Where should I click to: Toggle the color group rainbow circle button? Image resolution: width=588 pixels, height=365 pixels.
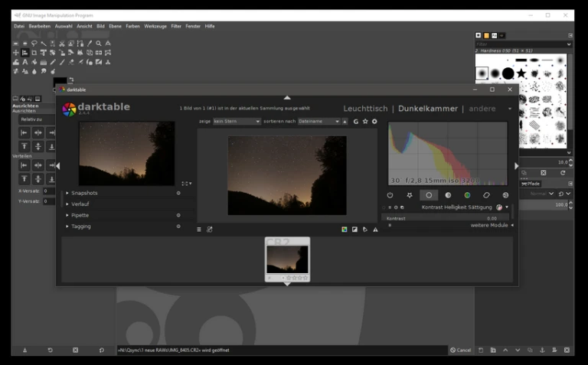tap(467, 195)
